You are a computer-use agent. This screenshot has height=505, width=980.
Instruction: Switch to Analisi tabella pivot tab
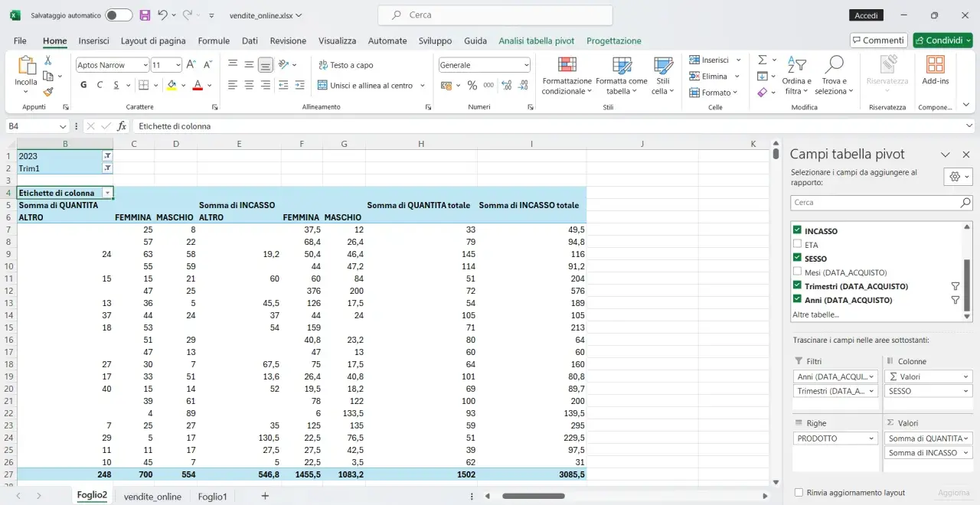point(536,41)
